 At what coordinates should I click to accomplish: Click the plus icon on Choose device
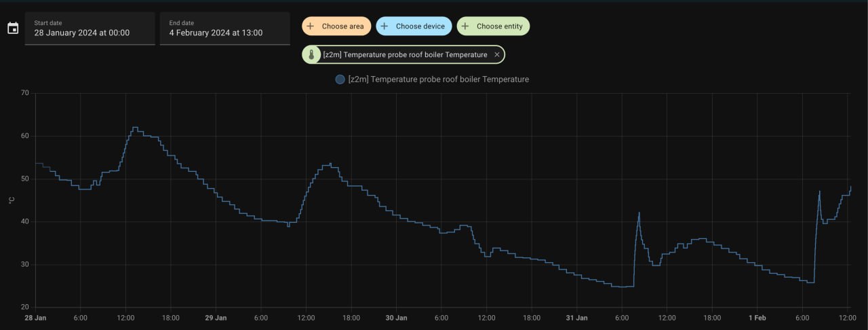(384, 26)
